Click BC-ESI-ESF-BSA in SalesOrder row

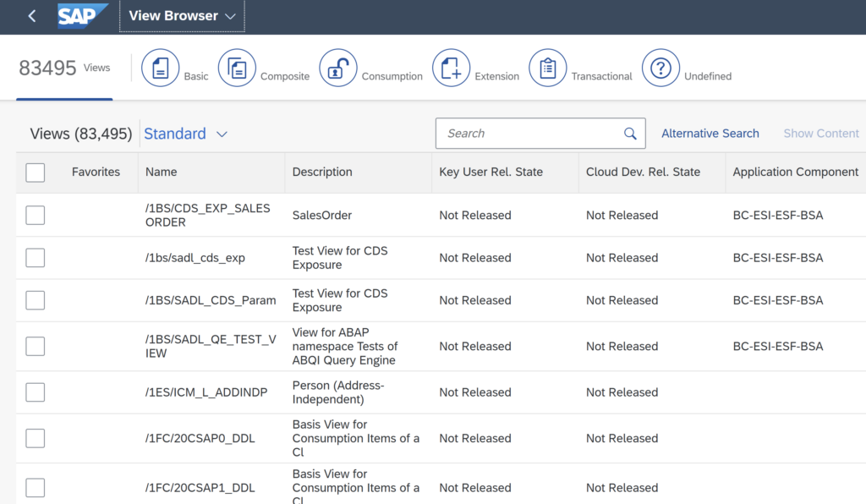(778, 216)
